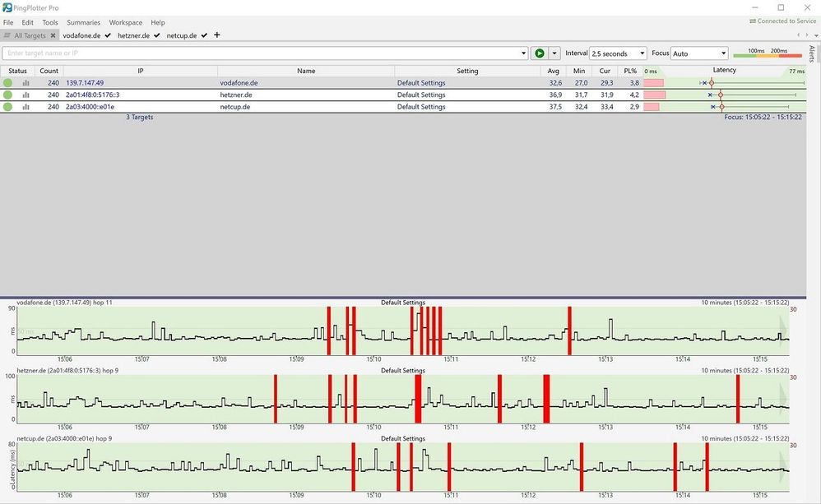
Task: Click the Focus: 15:05:22 - 15:15:22 label
Action: [763, 118]
